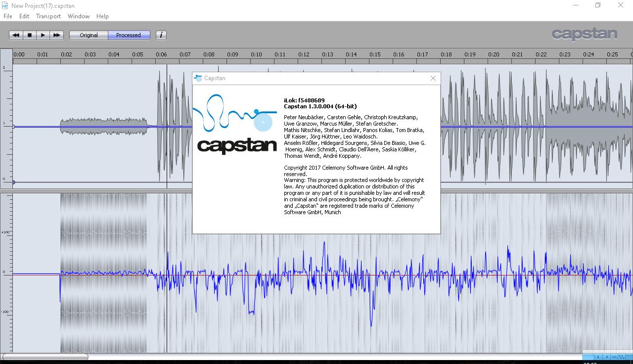633x364 pixels.
Task: Click the 0:02 mark on the time ruler
Action: pos(66,54)
